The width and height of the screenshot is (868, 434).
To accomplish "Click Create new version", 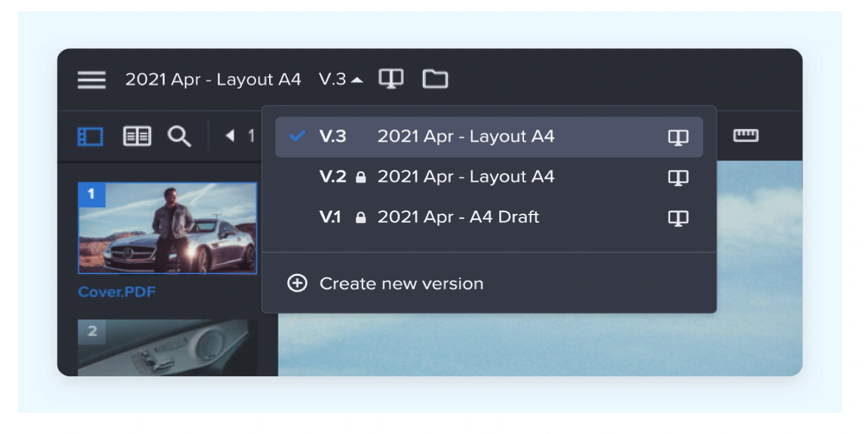I will [x=401, y=284].
